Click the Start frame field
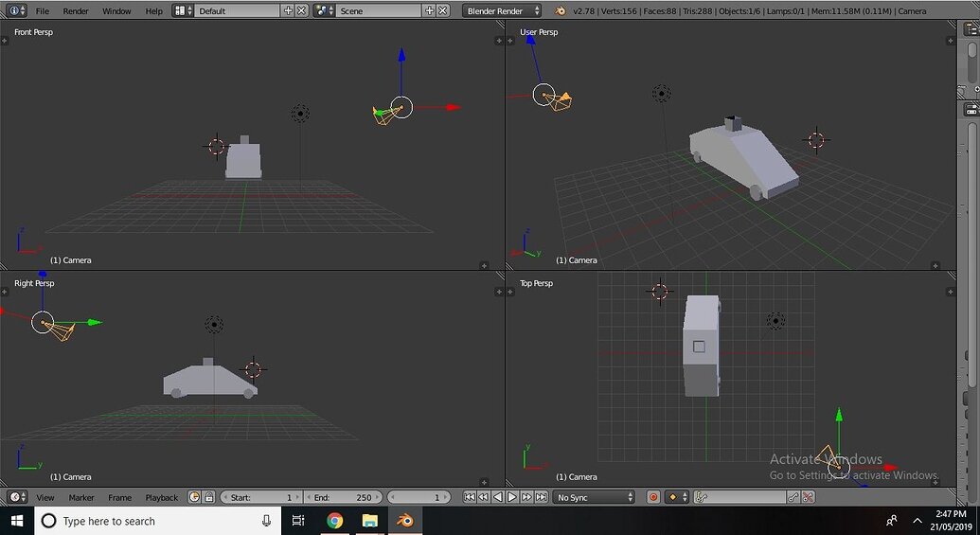This screenshot has width=980, height=535. [x=261, y=497]
